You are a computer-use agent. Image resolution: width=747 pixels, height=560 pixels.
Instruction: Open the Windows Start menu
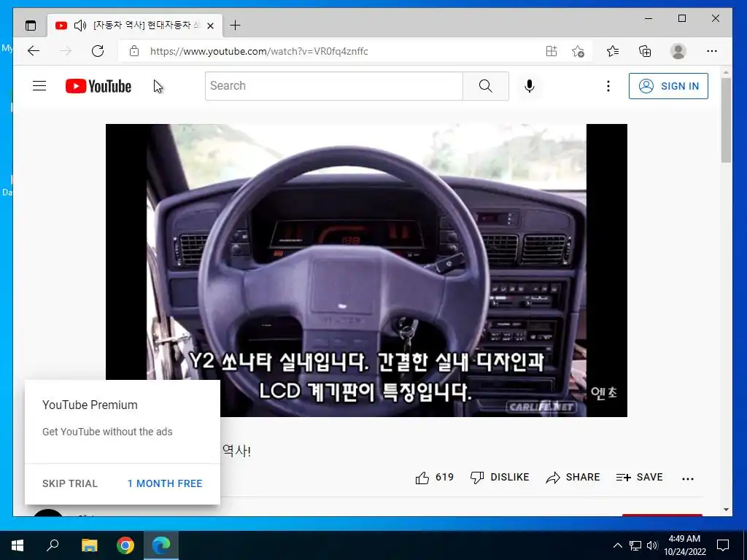pos(18,545)
